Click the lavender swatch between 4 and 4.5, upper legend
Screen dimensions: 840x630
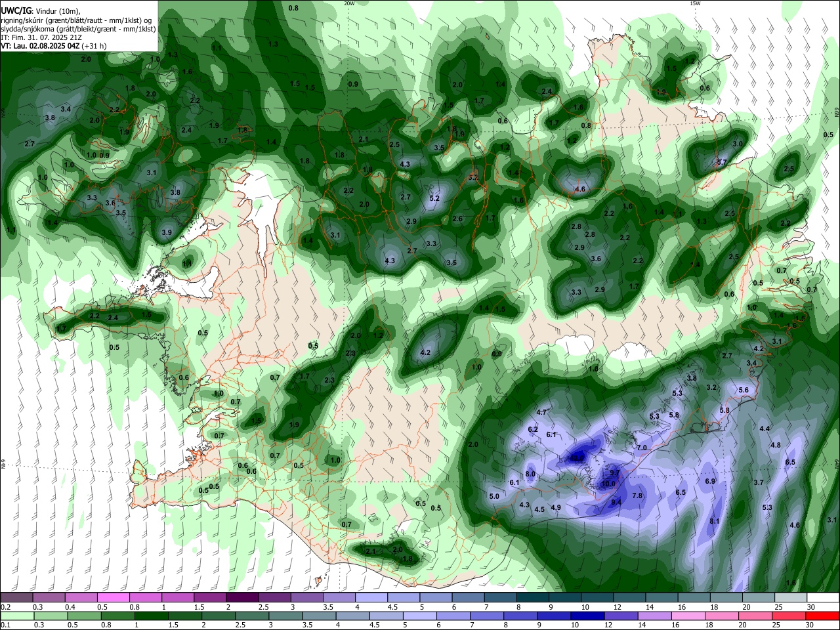coord(371,598)
